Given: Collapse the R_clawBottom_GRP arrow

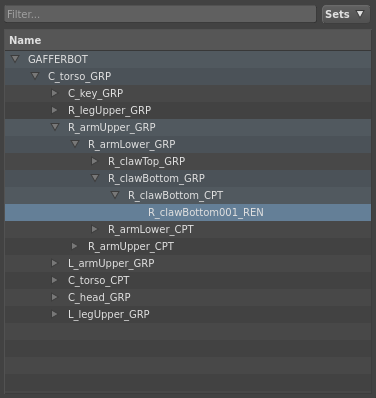Looking at the screenshot, I should point(95,178).
